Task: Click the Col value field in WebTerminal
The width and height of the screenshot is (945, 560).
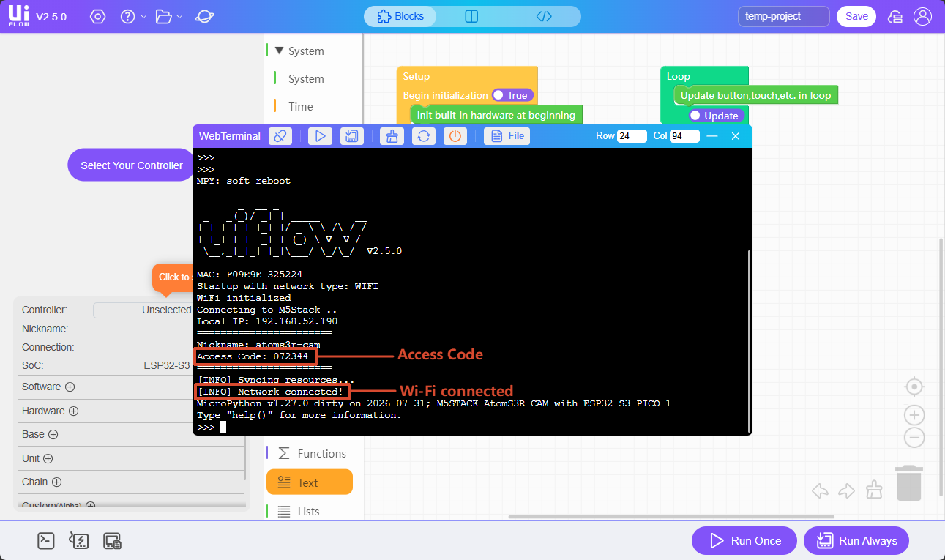Action: tap(684, 136)
